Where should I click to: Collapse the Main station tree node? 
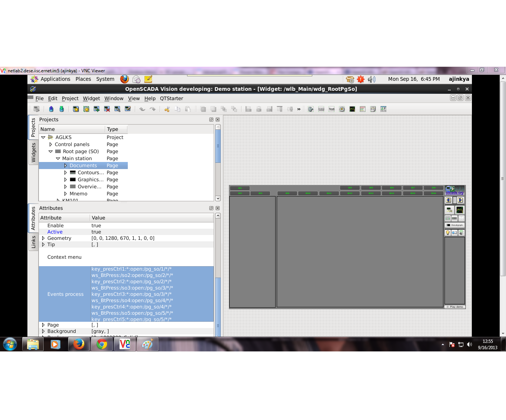(58, 159)
